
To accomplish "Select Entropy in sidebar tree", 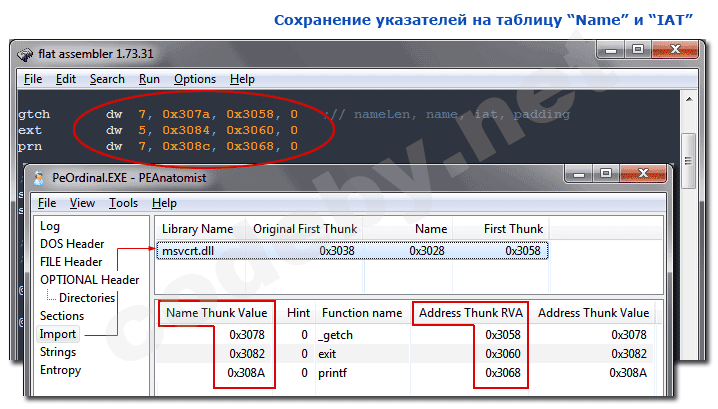I will [x=60, y=370].
